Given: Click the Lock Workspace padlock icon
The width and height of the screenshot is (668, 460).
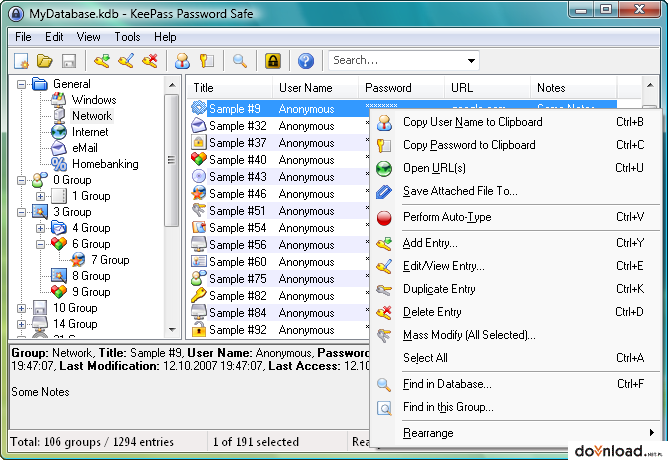Looking at the screenshot, I should tap(273, 61).
